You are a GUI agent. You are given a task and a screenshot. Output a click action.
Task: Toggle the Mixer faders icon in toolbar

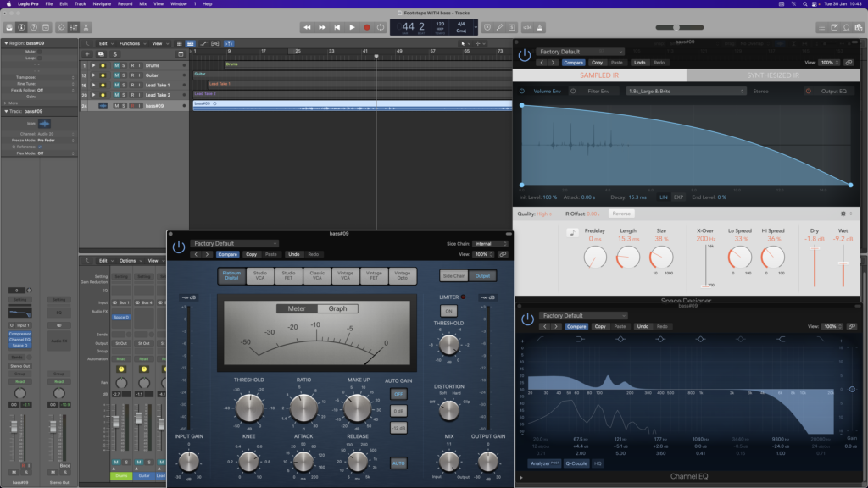click(74, 27)
